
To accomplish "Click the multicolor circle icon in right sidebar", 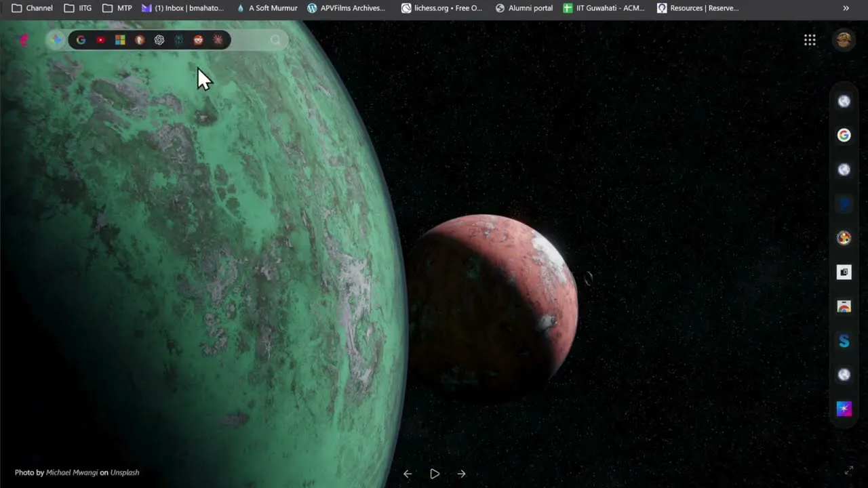I will (x=844, y=238).
